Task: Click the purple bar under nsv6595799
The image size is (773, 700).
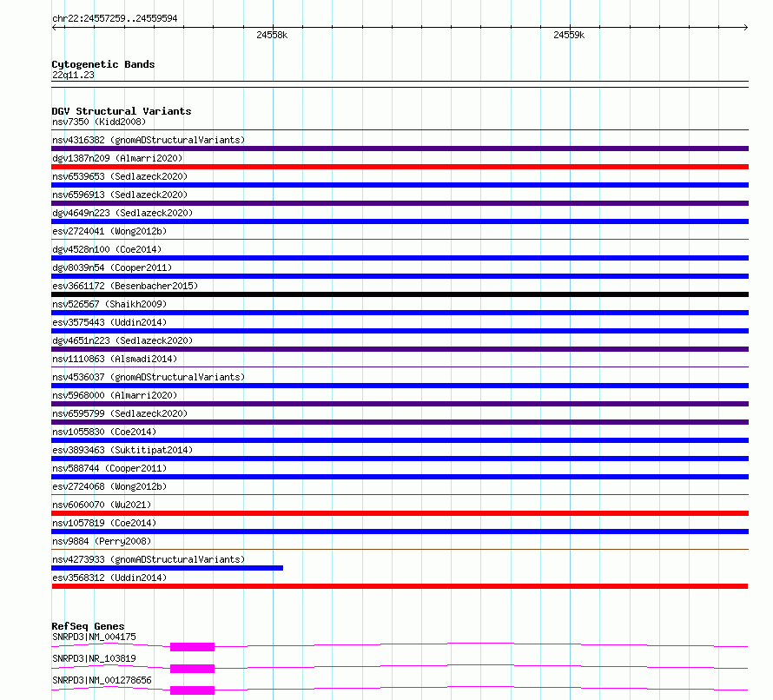Action: (x=400, y=422)
